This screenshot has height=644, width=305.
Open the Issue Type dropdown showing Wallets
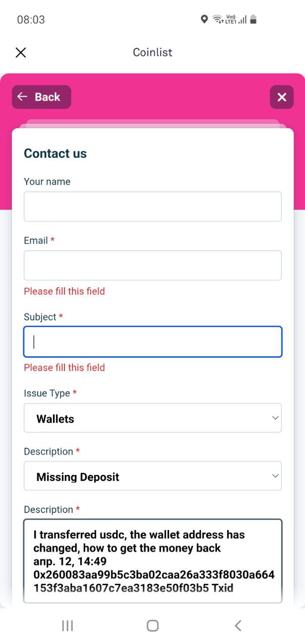coord(152,418)
